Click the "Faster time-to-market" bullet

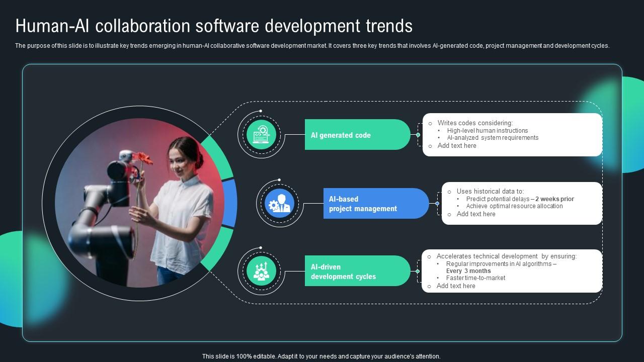coord(475,278)
